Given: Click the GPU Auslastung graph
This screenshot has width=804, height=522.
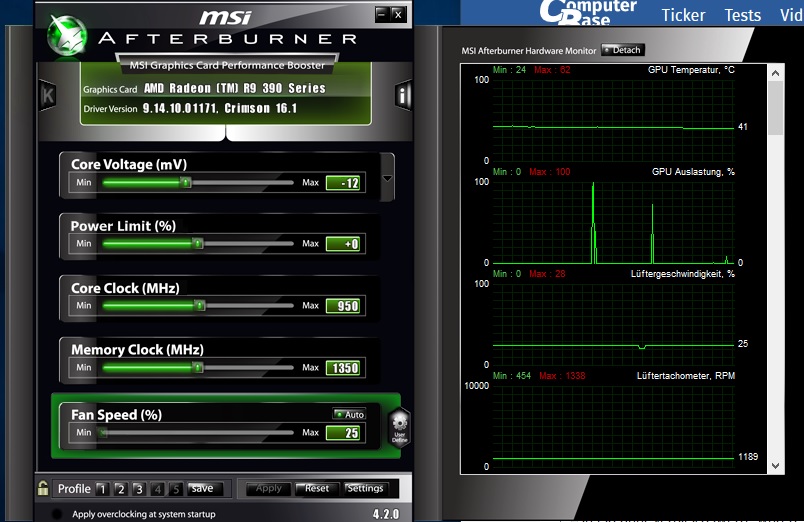Looking at the screenshot, I should pyautogui.click(x=613, y=223).
